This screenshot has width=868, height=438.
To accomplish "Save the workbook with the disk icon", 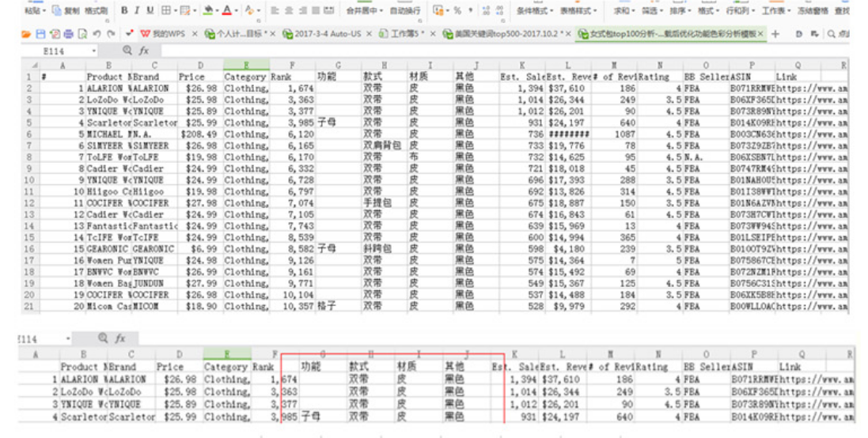I will coord(40,34).
